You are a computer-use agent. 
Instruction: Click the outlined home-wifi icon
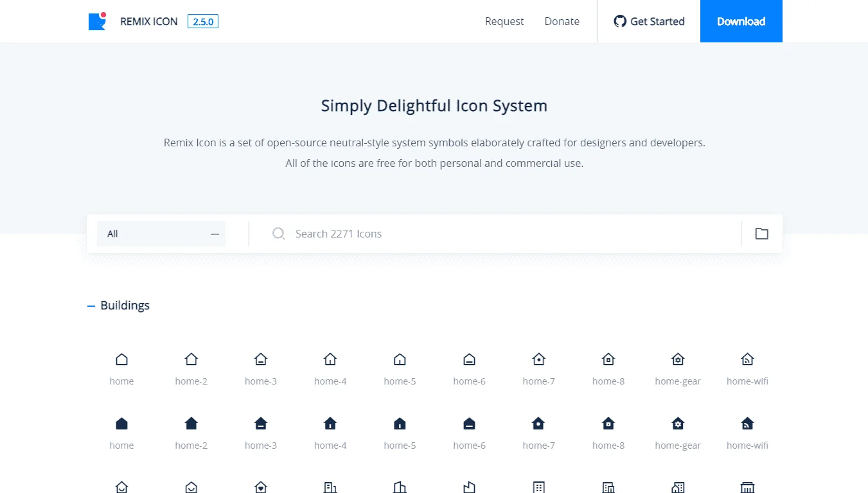coord(747,359)
